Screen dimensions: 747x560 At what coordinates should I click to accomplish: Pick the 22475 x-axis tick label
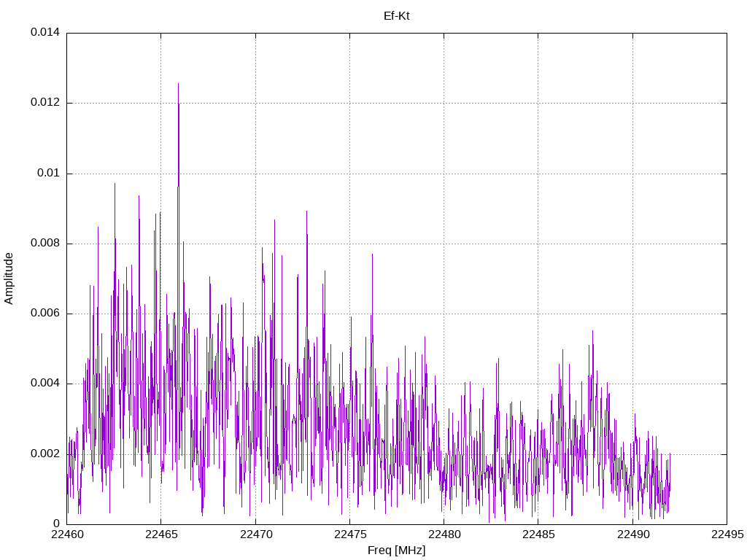click(x=349, y=534)
